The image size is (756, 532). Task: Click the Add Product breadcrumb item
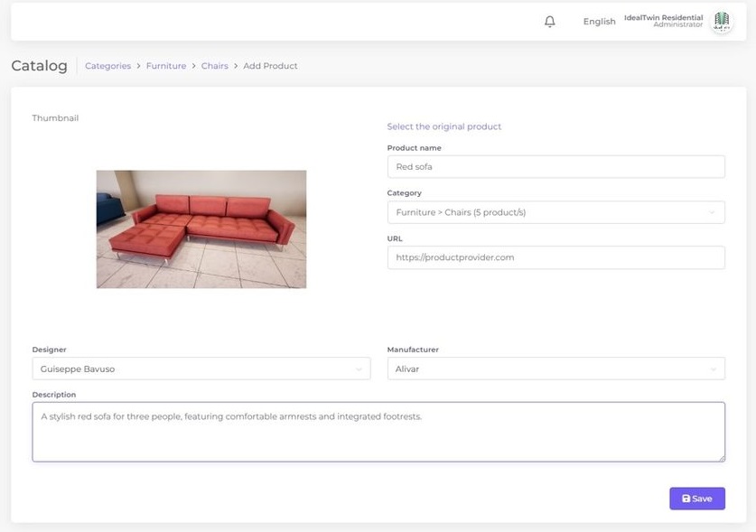270,66
